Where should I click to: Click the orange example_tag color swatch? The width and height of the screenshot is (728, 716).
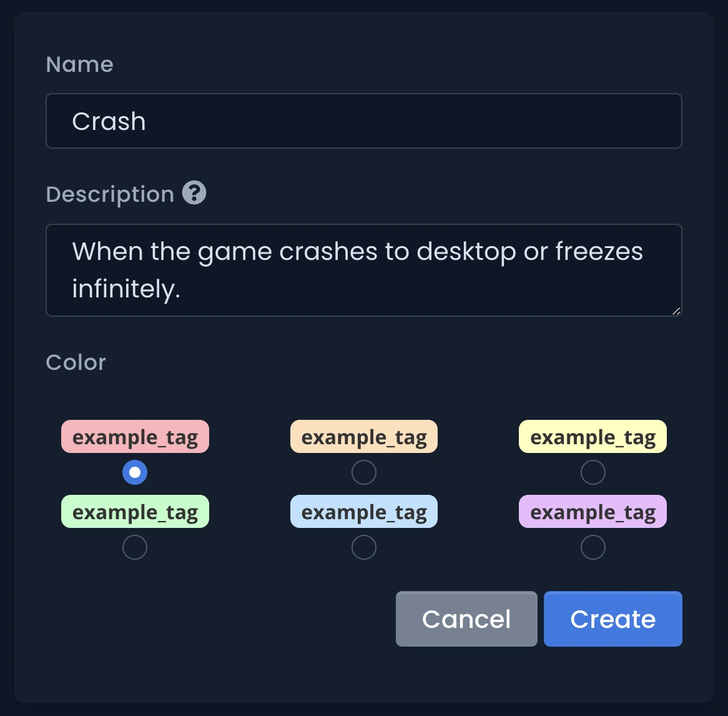pyautogui.click(x=364, y=436)
